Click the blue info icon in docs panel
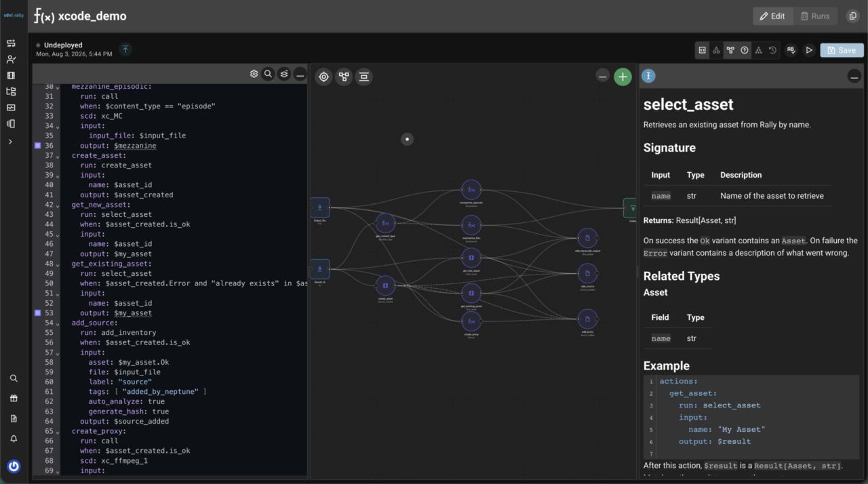This screenshot has height=484, width=868. (649, 76)
